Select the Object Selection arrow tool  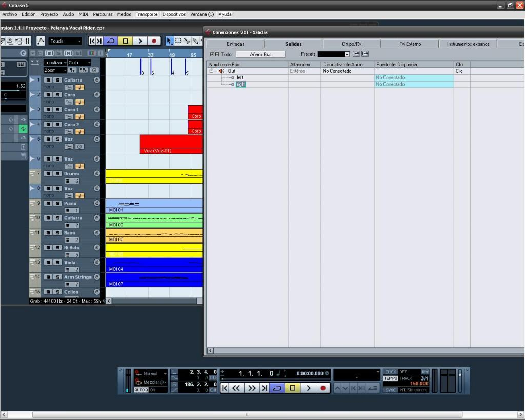tap(169, 41)
